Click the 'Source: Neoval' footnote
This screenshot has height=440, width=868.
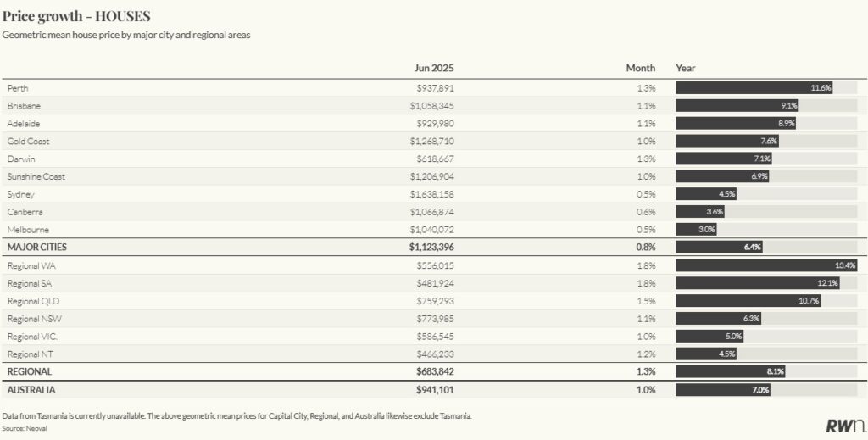[25, 430]
